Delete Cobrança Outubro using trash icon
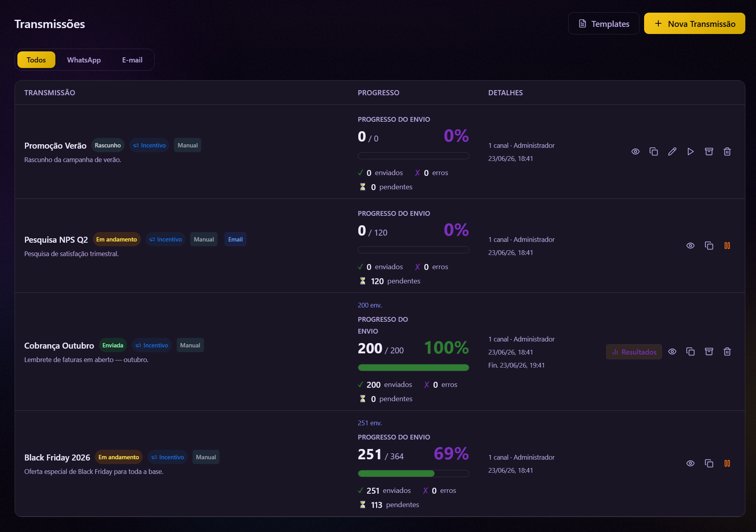The width and height of the screenshot is (756, 532). pos(727,352)
